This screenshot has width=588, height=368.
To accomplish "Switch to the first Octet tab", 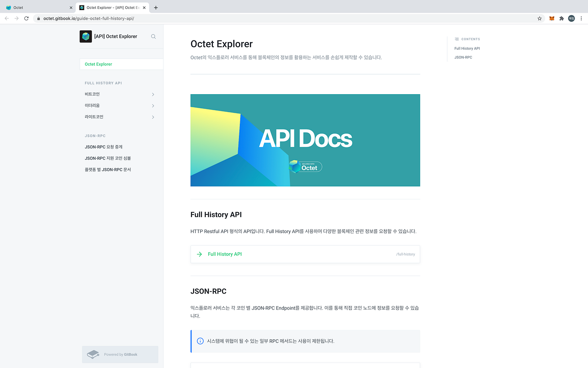I will [x=39, y=8].
